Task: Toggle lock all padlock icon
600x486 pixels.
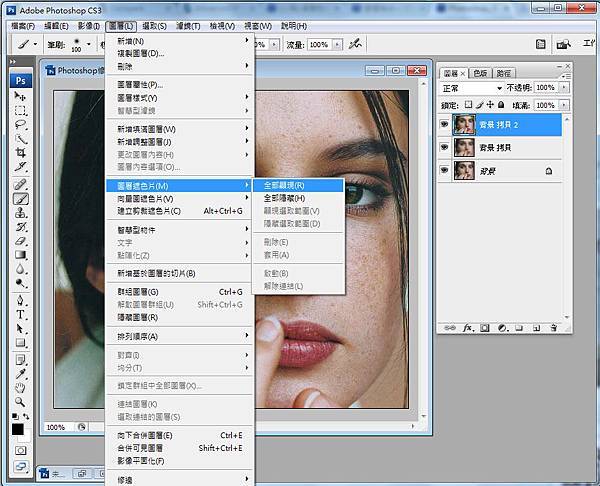Action: click(501, 104)
